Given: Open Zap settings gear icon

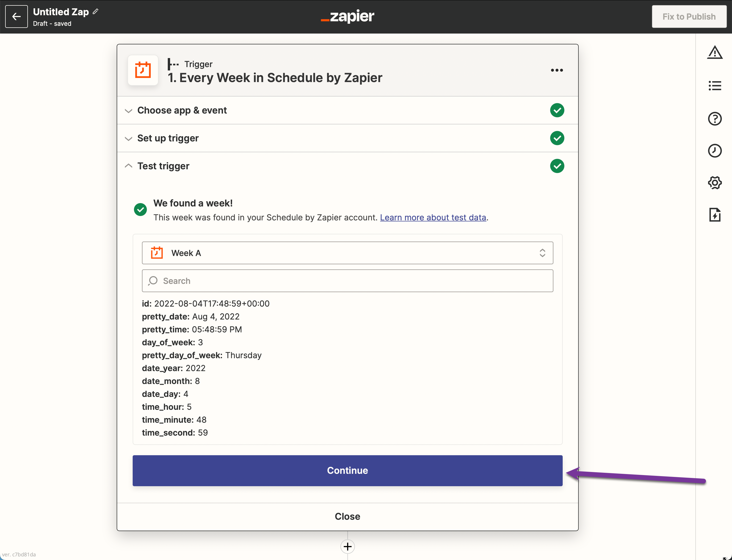Looking at the screenshot, I should point(715,183).
